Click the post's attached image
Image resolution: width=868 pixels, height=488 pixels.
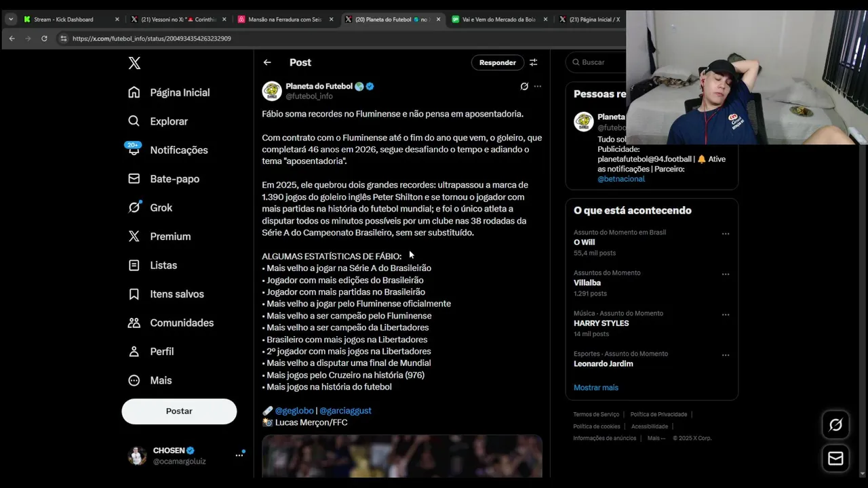pyautogui.click(x=402, y=456)
